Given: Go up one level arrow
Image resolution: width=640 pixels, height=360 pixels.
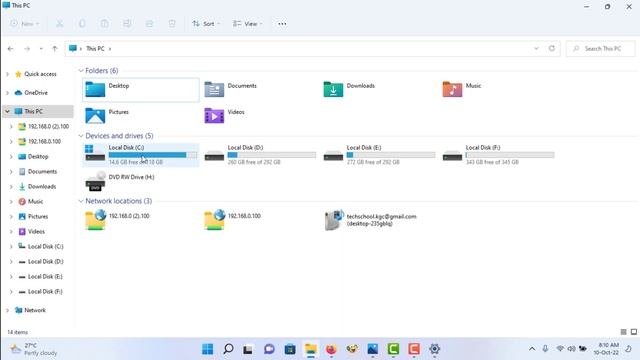Looking at the screenshot, I should pyautogui.click(x=55, y=49).
